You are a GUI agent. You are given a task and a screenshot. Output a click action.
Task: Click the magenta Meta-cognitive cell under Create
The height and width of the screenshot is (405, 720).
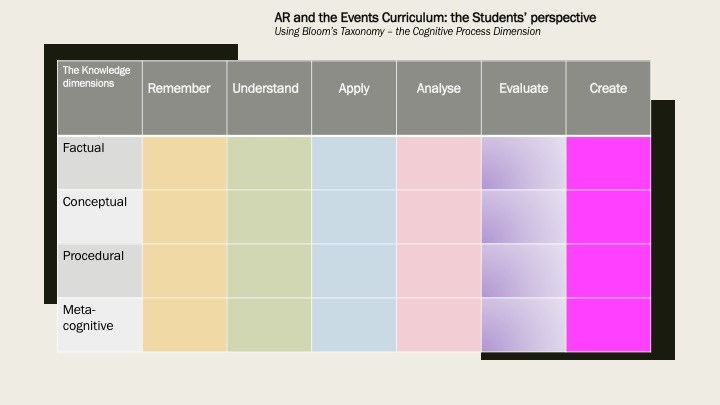pos(608,324)
